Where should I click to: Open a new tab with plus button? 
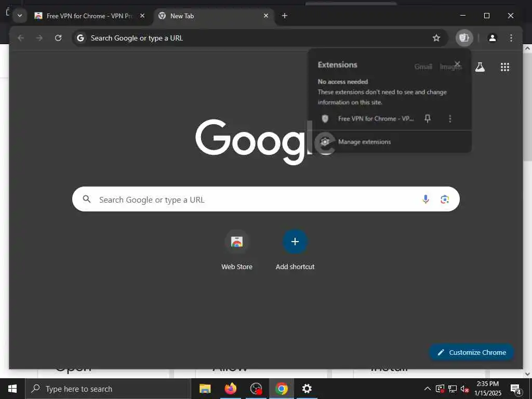(285, 16)
